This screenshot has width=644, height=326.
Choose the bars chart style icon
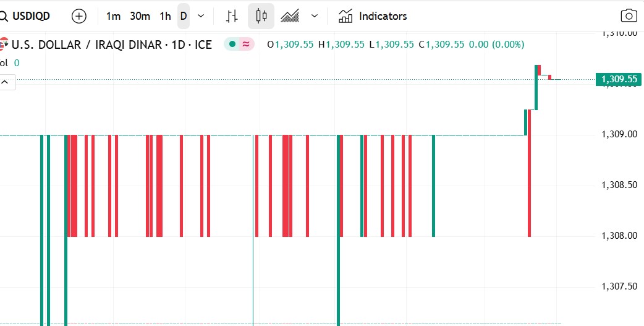point(232,16)
